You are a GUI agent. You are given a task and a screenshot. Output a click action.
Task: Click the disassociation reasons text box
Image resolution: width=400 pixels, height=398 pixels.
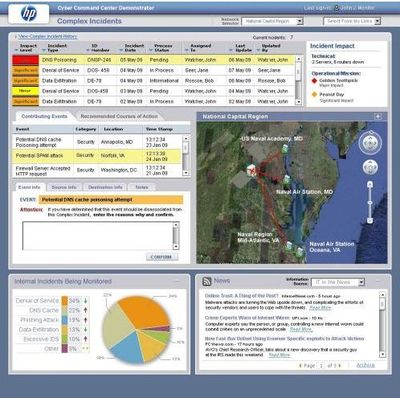point(101,236)
